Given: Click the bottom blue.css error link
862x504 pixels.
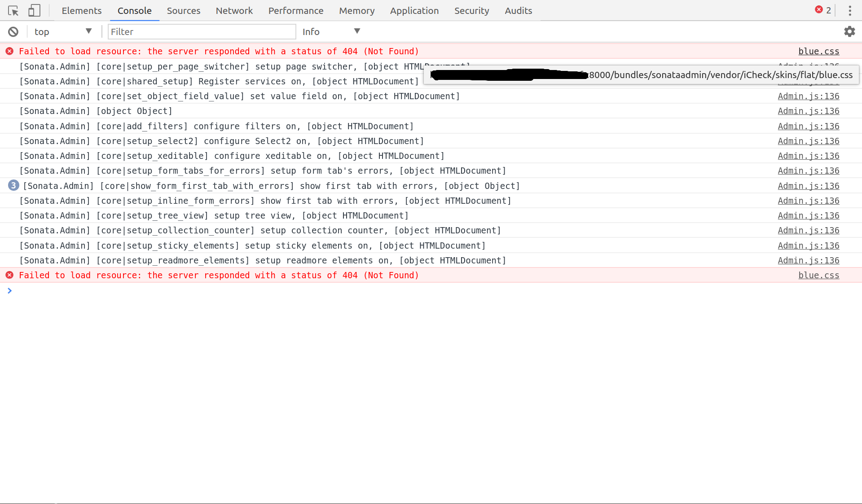Looking at the screenshot, I should [818, 275].
